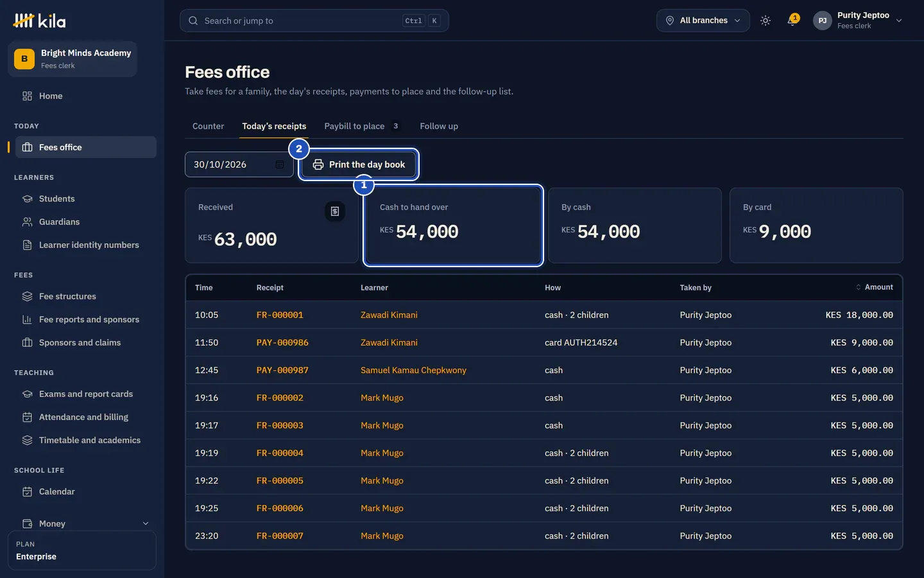Open the Paybill to place tab
The width and height of the screenshot is (924, 578).
pos(363,126)
